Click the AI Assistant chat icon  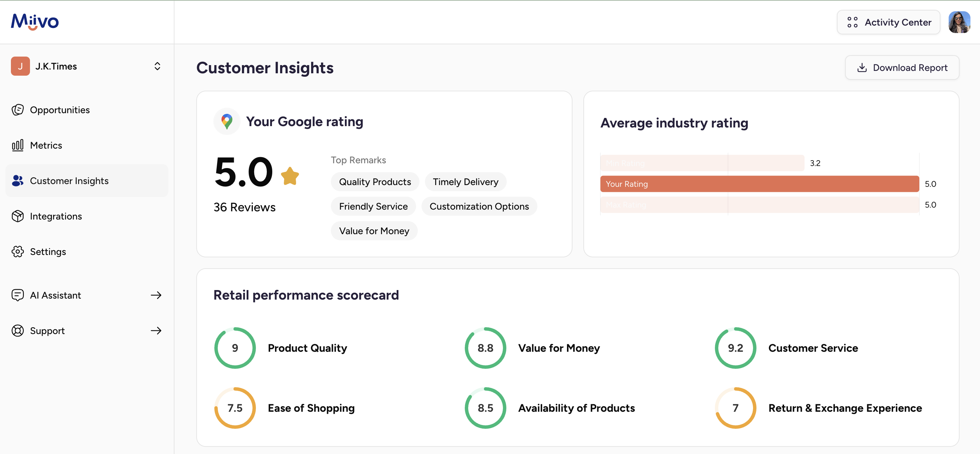[17, 295]
